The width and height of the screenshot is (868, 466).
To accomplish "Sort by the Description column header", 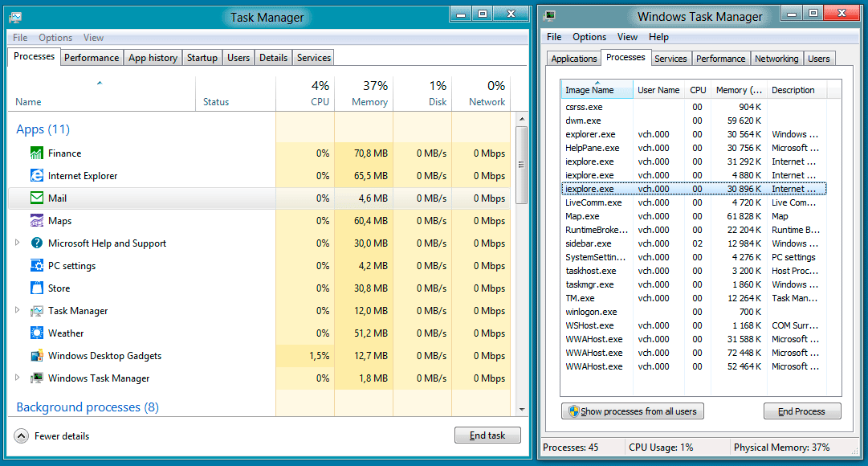I will point(797,90).
